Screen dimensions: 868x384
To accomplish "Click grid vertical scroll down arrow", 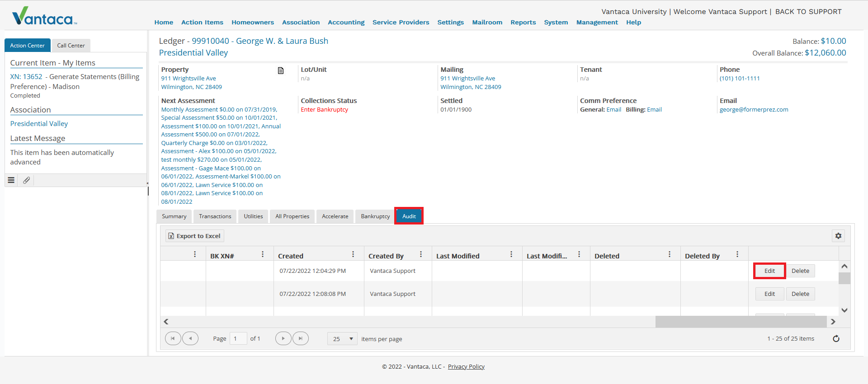I will (x=844, y=310).
